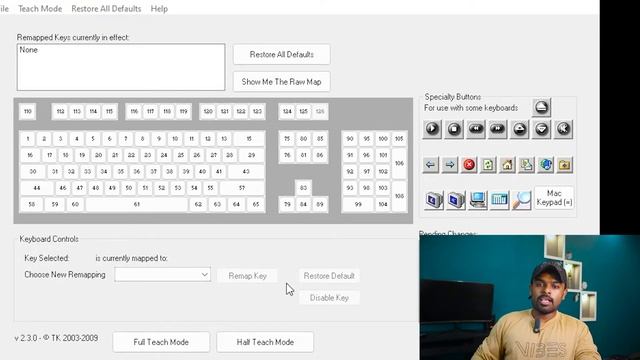Image resolution: width=640 pixels, height=360 pixels.
Task: Select key 112 in function row
Action: [x=60, y=111]
